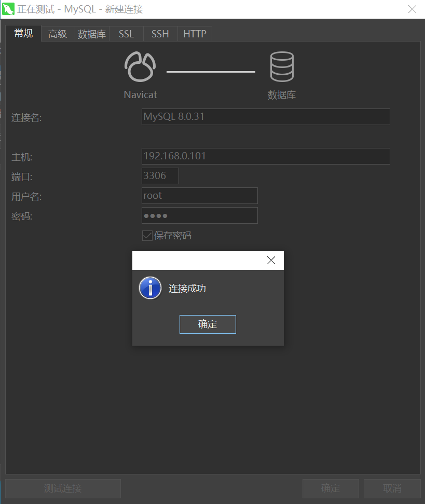Switch to the 常规 tab

[23, 34]
